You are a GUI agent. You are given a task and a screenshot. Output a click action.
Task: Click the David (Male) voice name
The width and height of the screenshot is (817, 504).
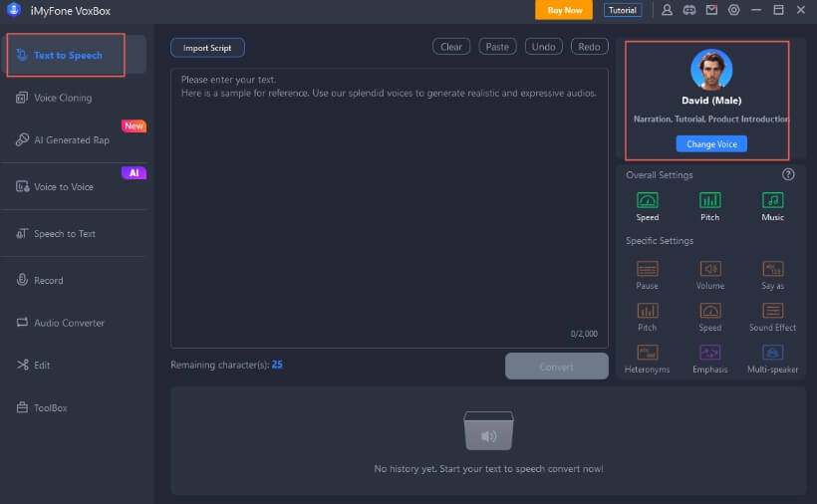(711, 101)
